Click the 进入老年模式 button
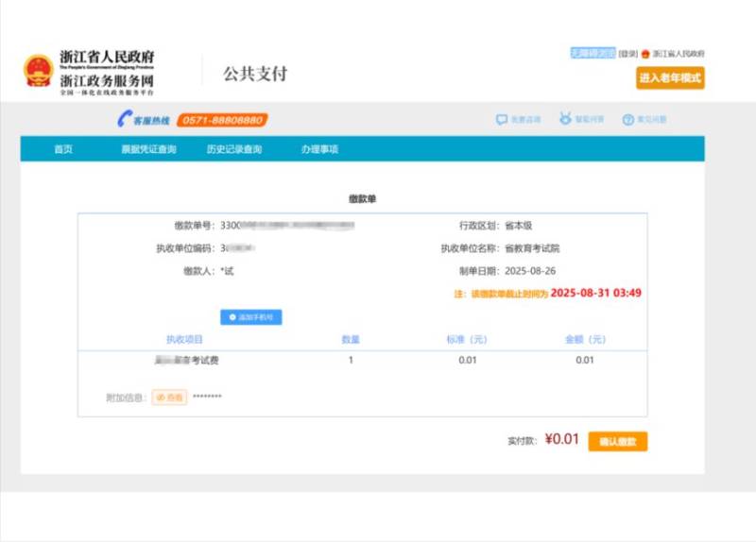Image resolution: width=756 pixels, height=542 pixels. click(x=670, y=78)
